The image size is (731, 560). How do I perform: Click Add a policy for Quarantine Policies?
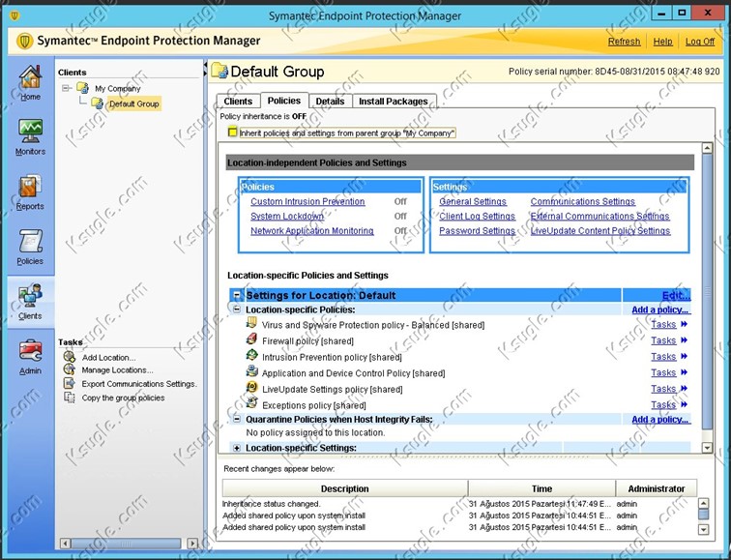[x=660, y=419]
